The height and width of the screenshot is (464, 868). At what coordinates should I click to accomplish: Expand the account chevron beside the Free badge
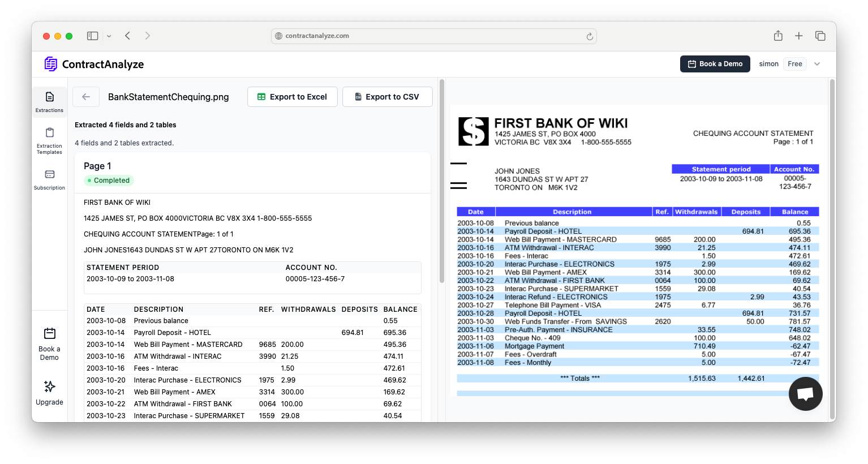(x=817, y=63)
